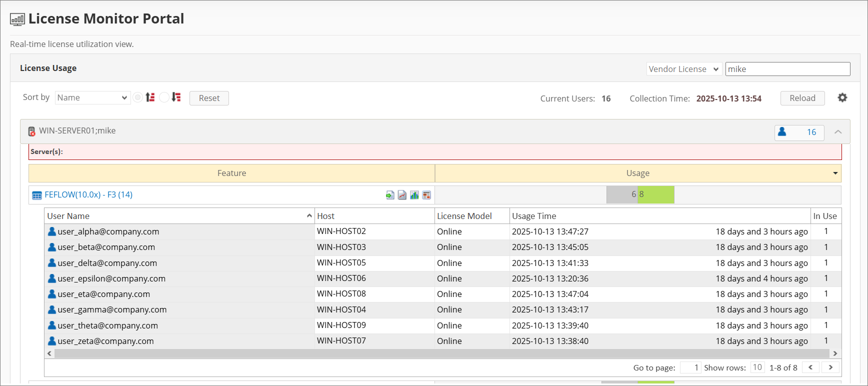Click user icon beside user_alpha@company.com
Viewport: 868px width, 386px height.
pyautogui.click(x=52, y=231)
